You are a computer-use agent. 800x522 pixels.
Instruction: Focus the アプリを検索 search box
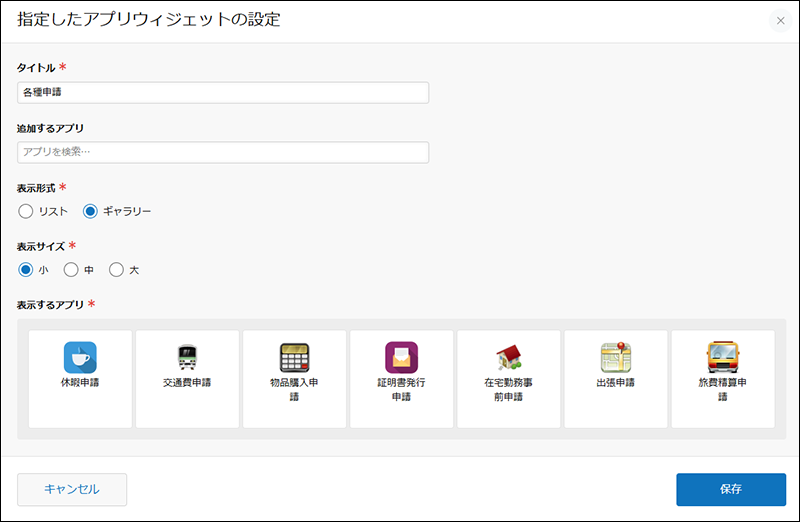[223, 152]
